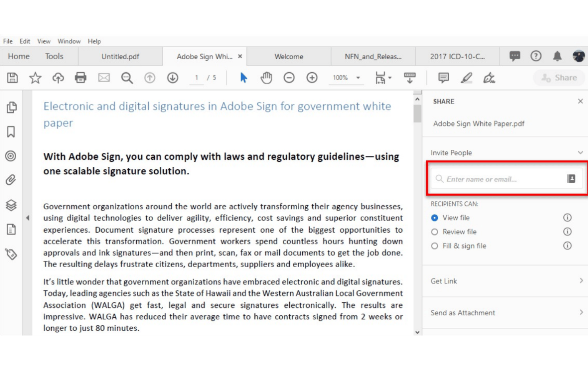588x392 pixels.
Task: Switch to the Home tab
Action: click(x=19, y=56)
